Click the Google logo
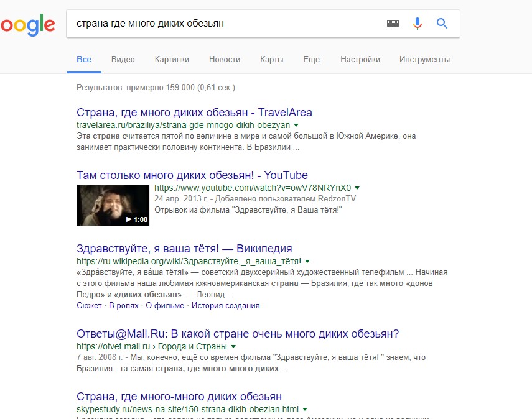Image resolution: width=532 pixels, height=419 pixels. pos(27,24)
